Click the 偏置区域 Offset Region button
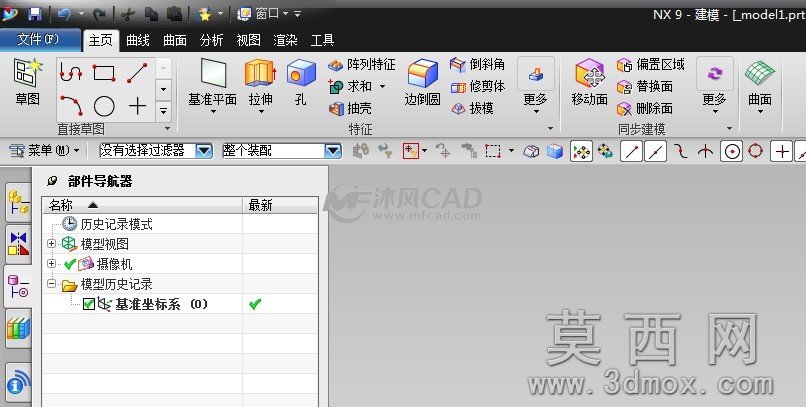 coord(650,65)
